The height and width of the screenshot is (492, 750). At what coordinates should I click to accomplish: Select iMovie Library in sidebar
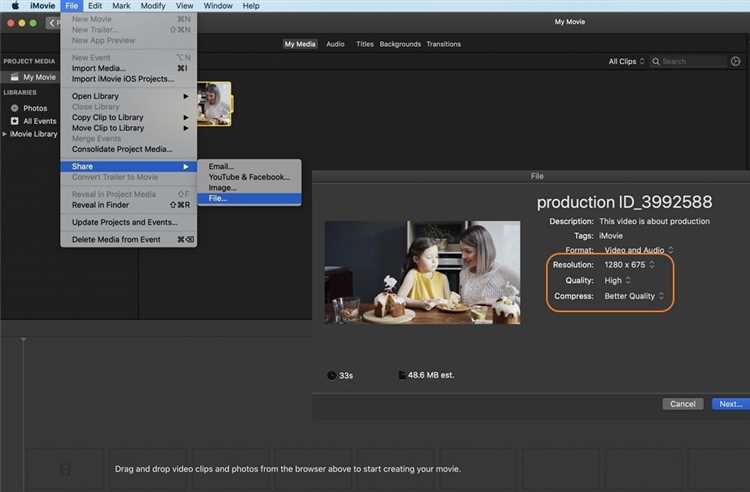click(33, 134)
